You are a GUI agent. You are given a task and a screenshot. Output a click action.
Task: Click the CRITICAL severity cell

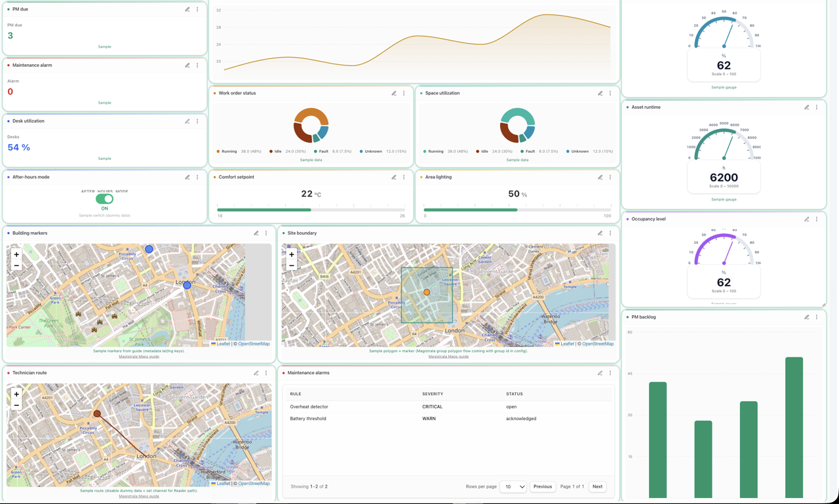point(433,406)
